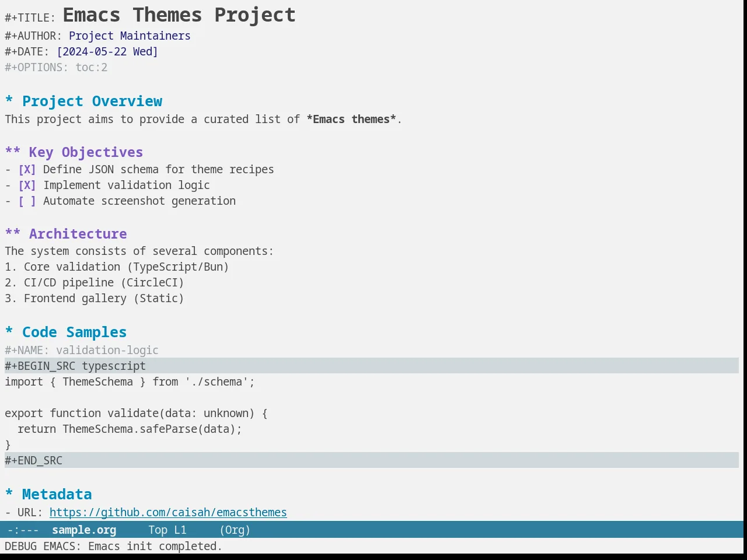Click the #+OPTIONS: toc:2 line
This screenshot has height=560, width=747.
click(x=56, y=67)
